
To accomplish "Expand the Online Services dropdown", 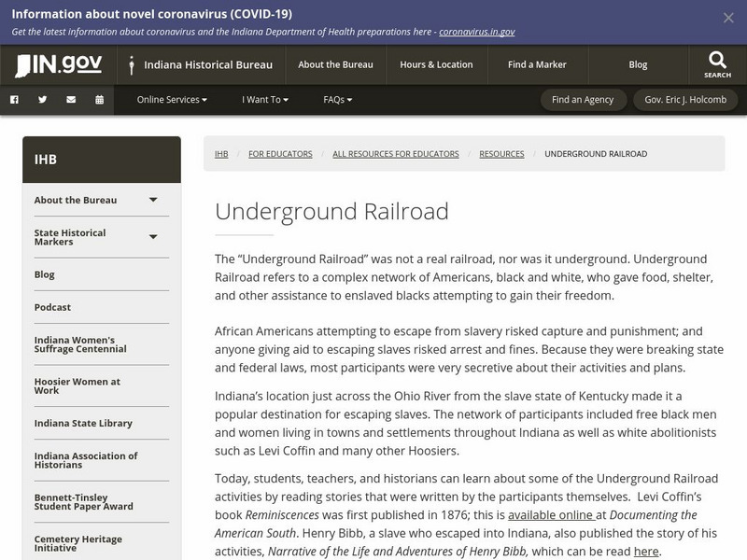I will point(172,100).
